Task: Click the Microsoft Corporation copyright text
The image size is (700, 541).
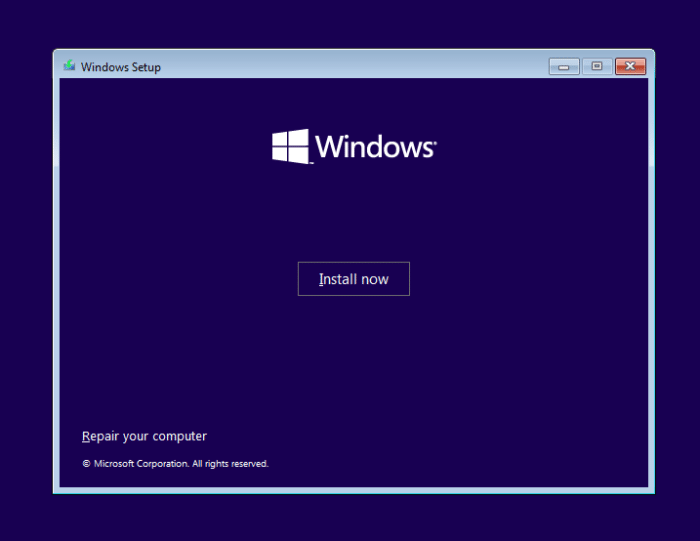Action: (x=175, y=464)
